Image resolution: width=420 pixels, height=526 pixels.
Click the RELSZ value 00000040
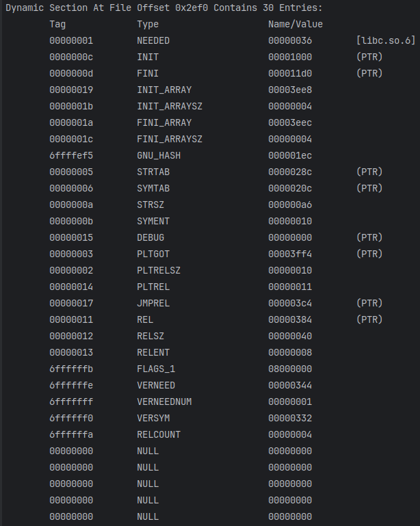coord(290,336)
